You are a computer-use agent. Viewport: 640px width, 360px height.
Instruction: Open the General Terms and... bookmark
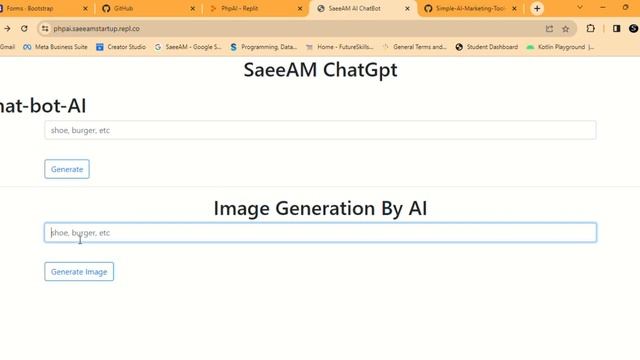pyautogui.click(x=415, y=47)
